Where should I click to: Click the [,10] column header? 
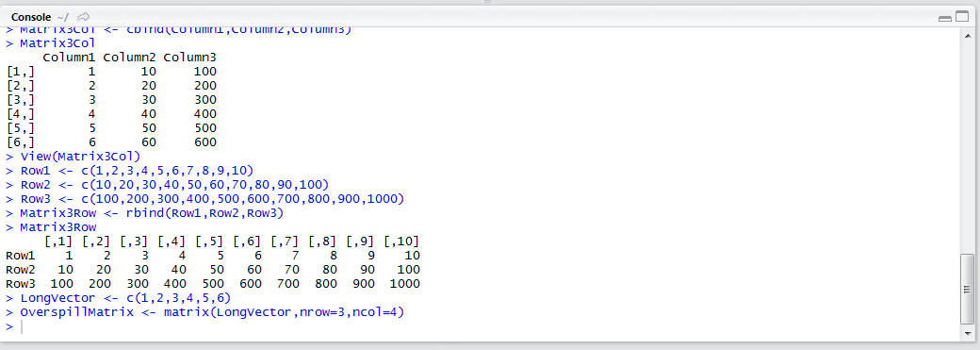pyautogui.click(x=401, y=242)
